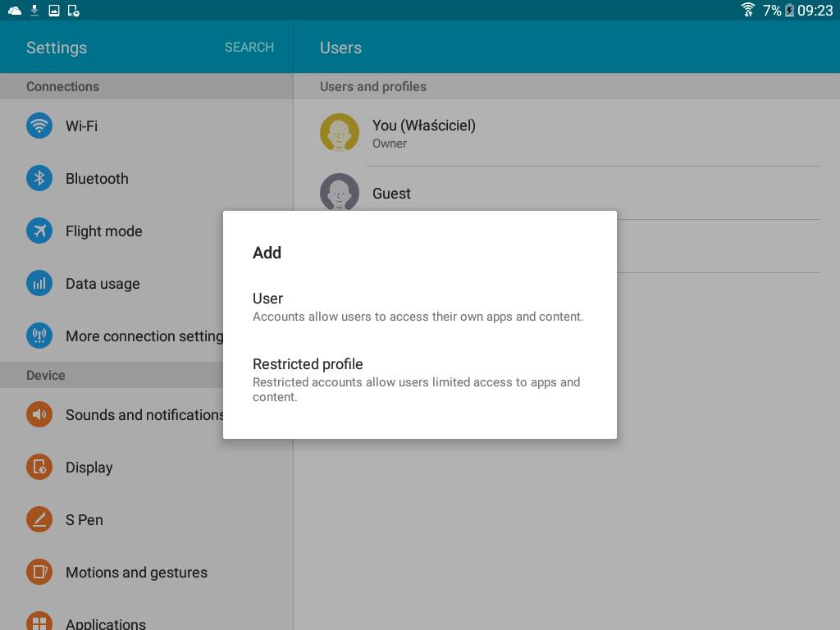840x630 pixels.
Task: Open Data usage chart icon
Action: [39, 284]
